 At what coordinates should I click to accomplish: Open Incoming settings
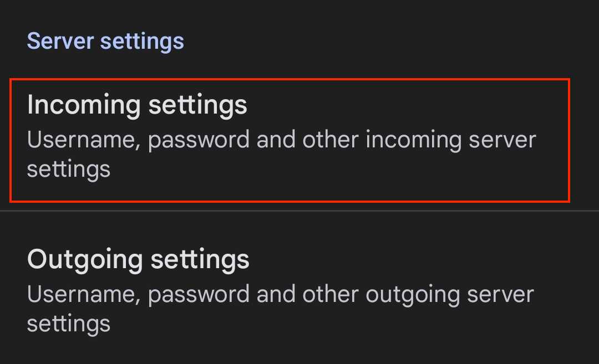pyautogui.click(x=290, y=140)
